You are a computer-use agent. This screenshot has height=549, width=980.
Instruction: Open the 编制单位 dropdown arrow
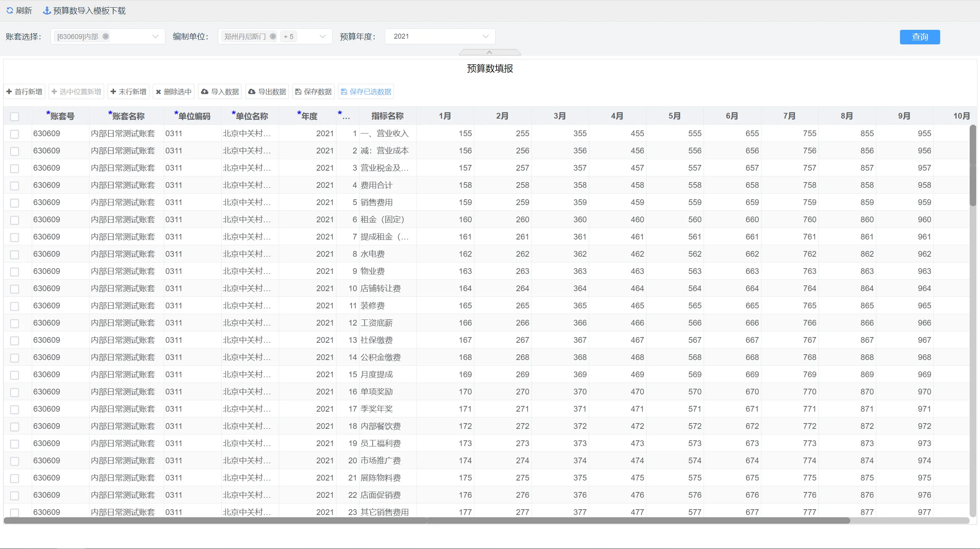coord(323,36)
